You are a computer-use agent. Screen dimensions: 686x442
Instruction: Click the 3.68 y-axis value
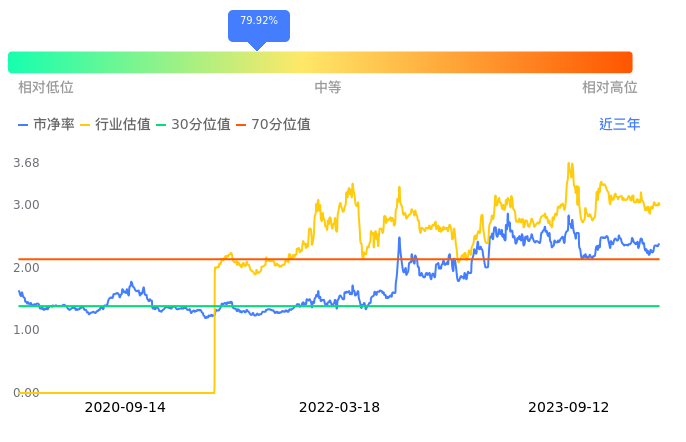click(x=26, y=163)
